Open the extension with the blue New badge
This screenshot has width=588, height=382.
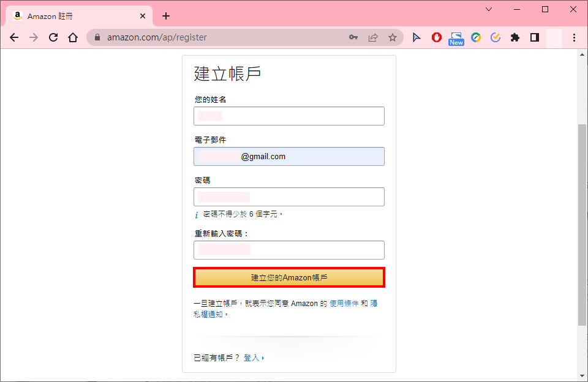[456, 39]
